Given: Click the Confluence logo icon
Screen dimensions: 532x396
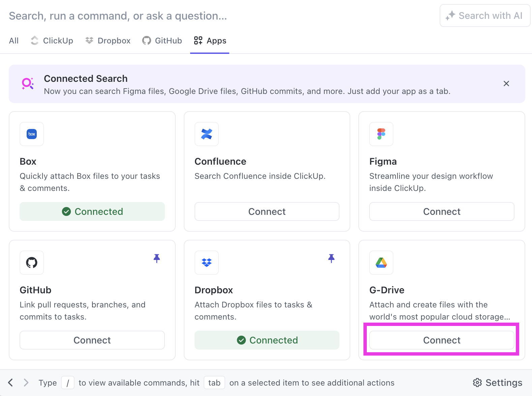Looking at the screenshot, I should [206, 134].
